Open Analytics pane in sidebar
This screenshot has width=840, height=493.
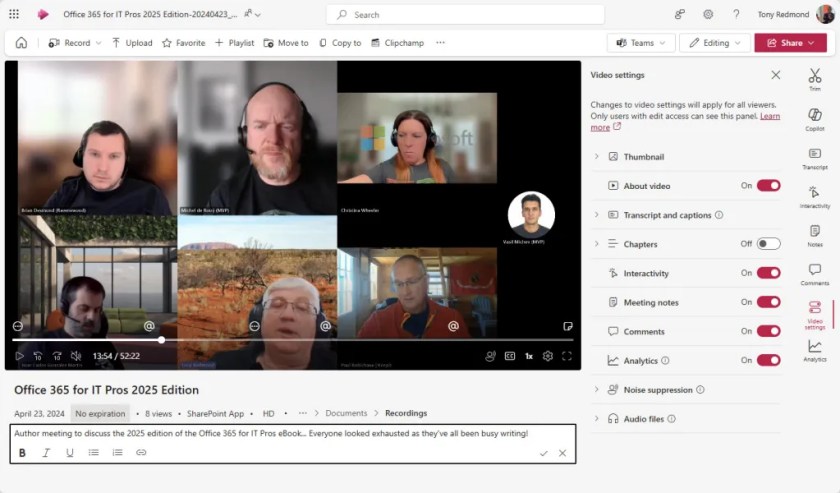coord(815,351)
